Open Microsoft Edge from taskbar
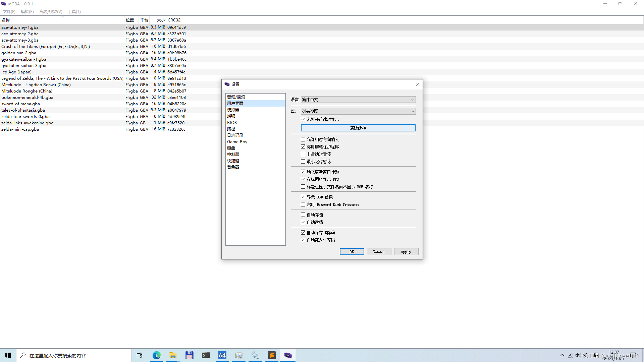The width and height of the screenshot is (644, 362). [x=157, y=355]
